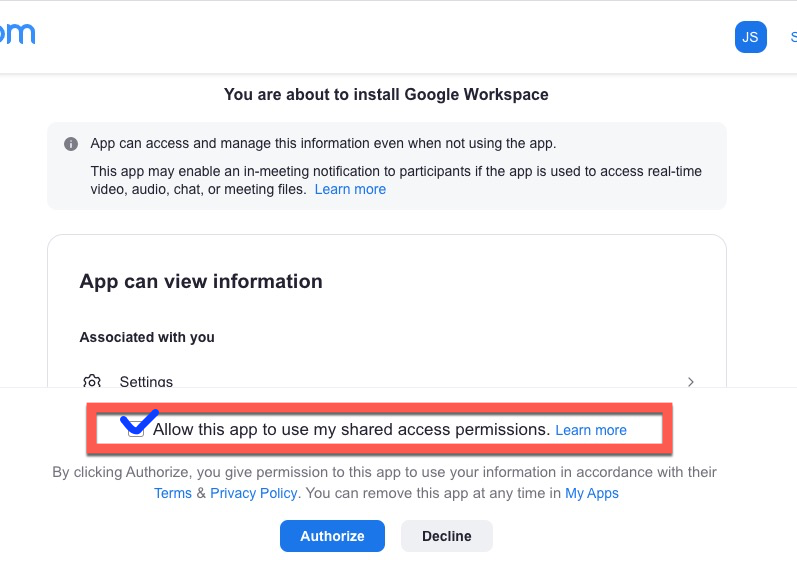The image size is (797, 569).
Task: Open Learn more link beside shared access
Action: [x=591, y=430]
